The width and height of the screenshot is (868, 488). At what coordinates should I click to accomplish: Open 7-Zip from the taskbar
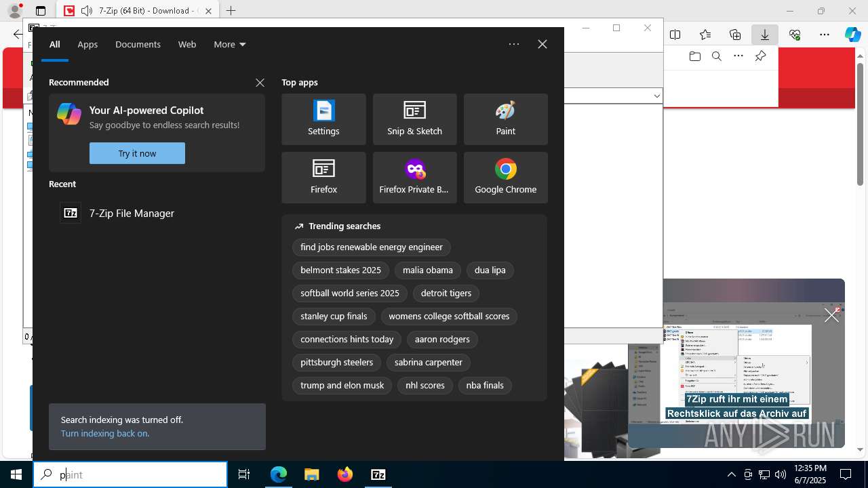(x=378, y=474)
